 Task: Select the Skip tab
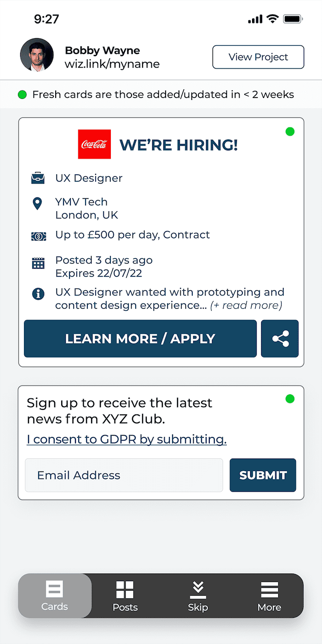198,596
